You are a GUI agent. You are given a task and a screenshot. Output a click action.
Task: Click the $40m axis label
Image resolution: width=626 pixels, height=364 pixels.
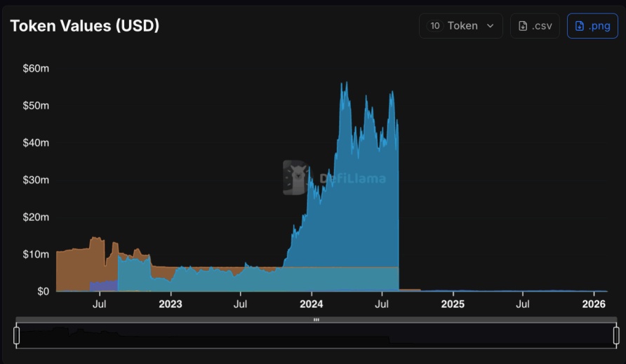pyautogui.click(x=36, y=143)
